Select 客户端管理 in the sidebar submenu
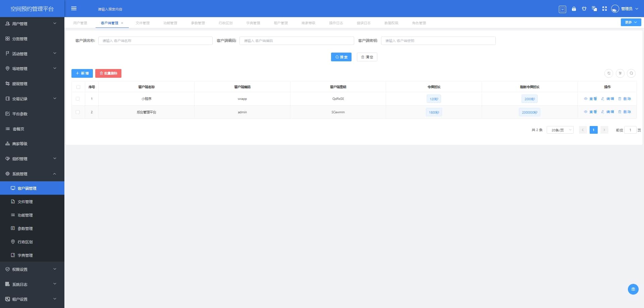 (x=32, y=188)
